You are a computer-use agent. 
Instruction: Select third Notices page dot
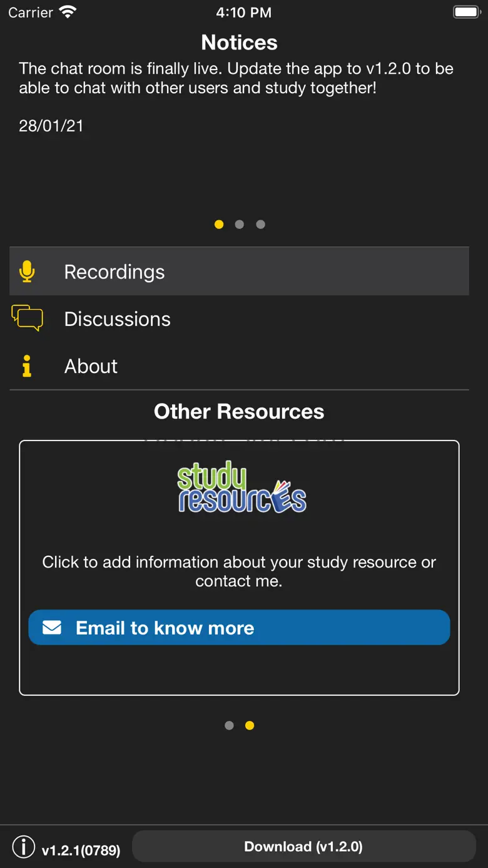coord(260,225)
